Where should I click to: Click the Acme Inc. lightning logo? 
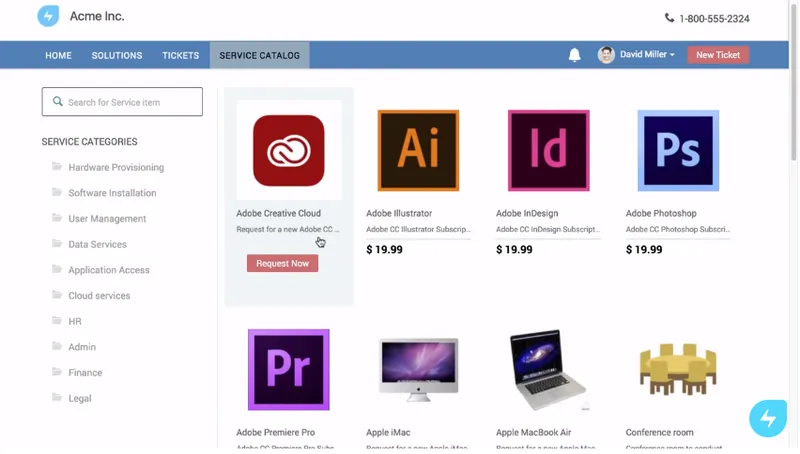coord(48,16)
